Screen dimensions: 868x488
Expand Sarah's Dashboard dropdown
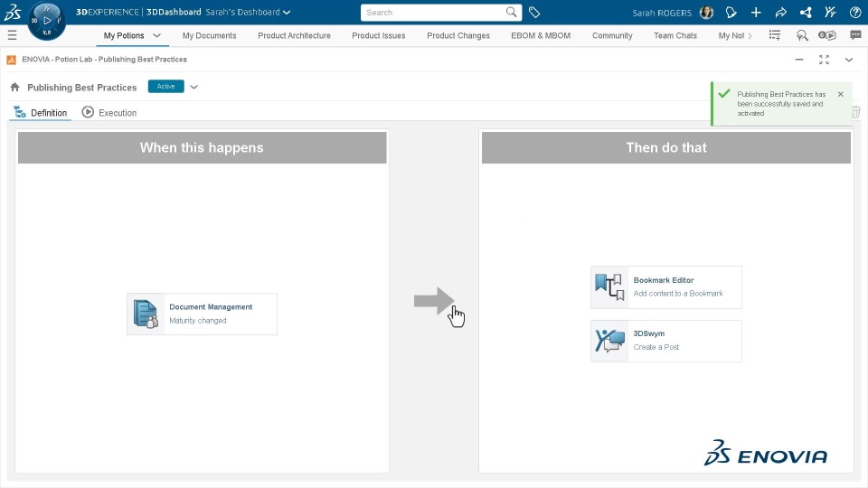tap(287, 12)
